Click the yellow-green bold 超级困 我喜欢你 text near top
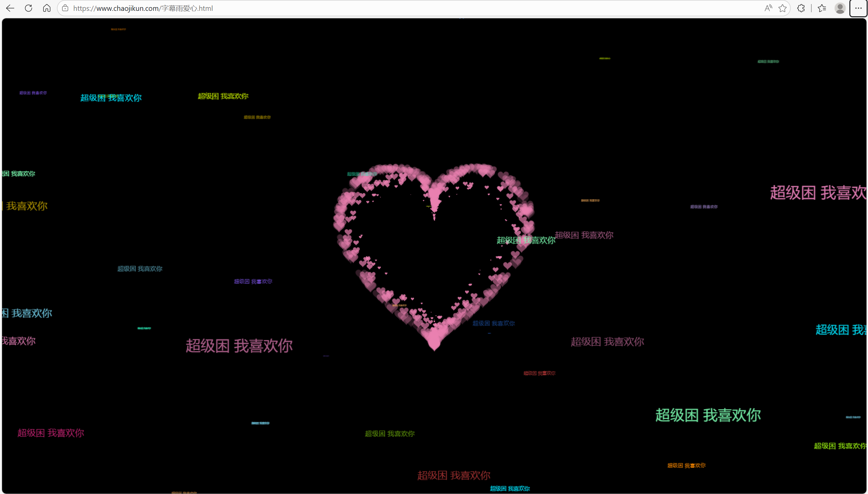Screen dimensions: 868x494 click(223, 96)
